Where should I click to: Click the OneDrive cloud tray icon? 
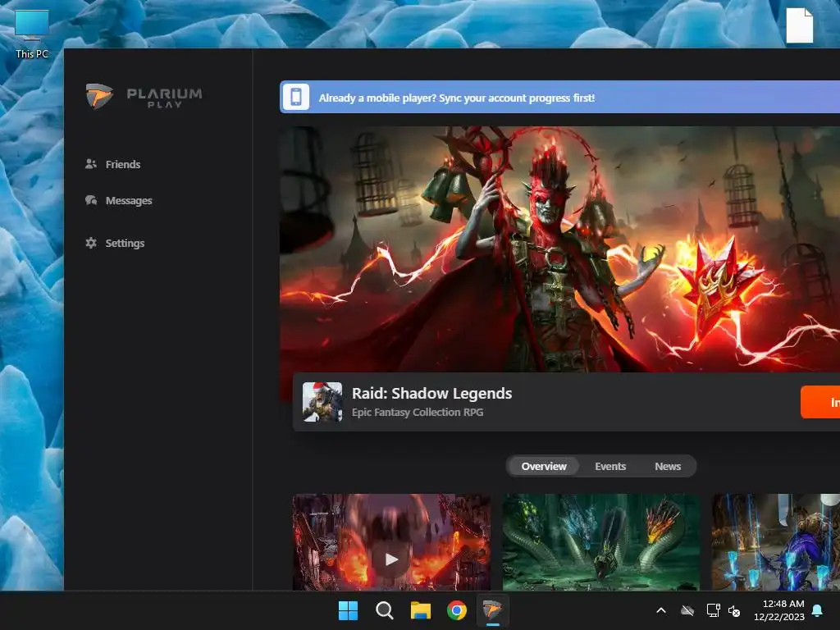687,610
